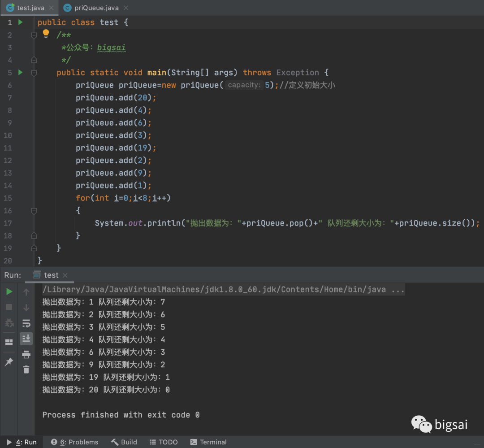Open the Terminal tool window
This screenshot has height=448, width=484.
coord(208,442)
